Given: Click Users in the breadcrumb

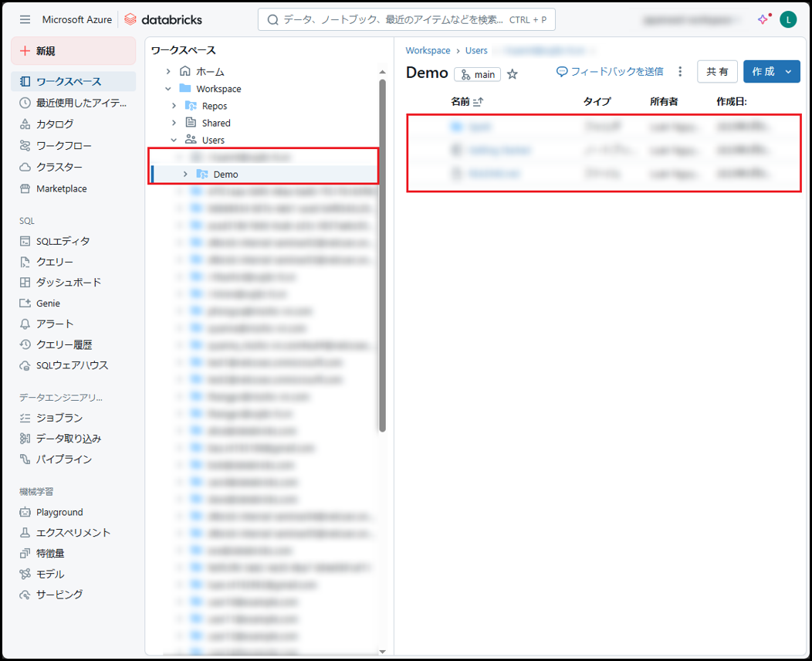Looking at the screenshot, I should pyautogui.click(x=476, y=50).
